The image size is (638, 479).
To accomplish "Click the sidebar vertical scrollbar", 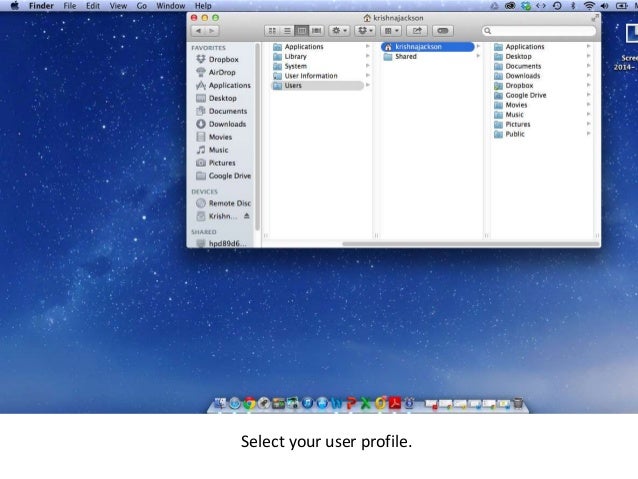I will (x=257, y=137).
